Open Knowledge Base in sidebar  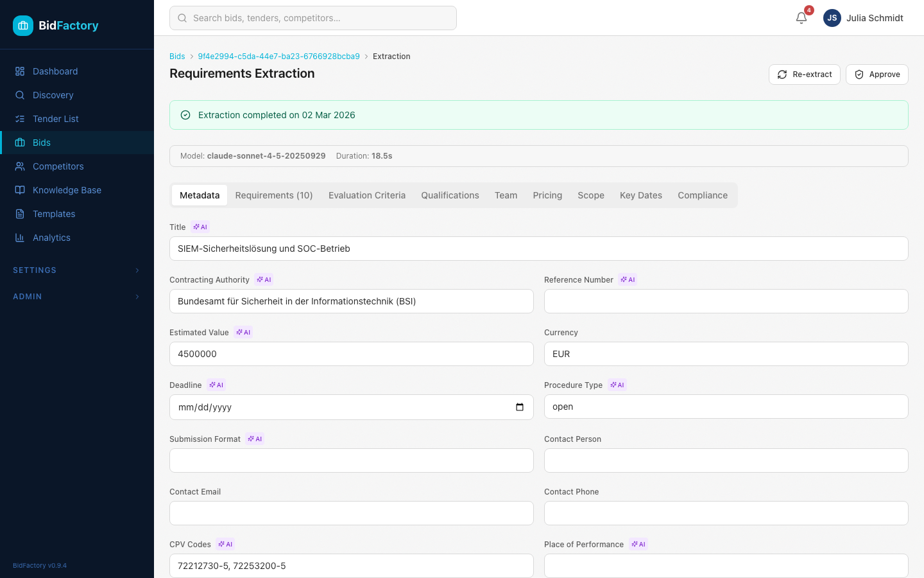pyautogui.click(x=77, y=190)
